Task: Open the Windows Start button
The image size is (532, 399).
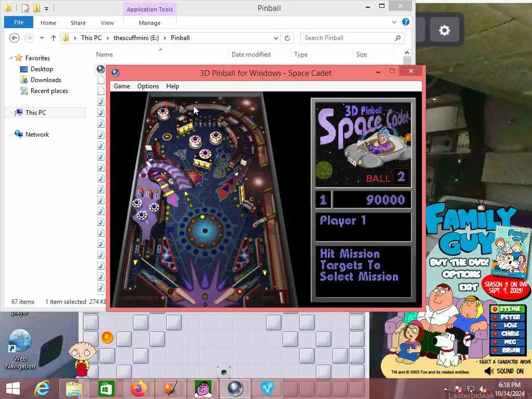Action: tap(13, 389)
